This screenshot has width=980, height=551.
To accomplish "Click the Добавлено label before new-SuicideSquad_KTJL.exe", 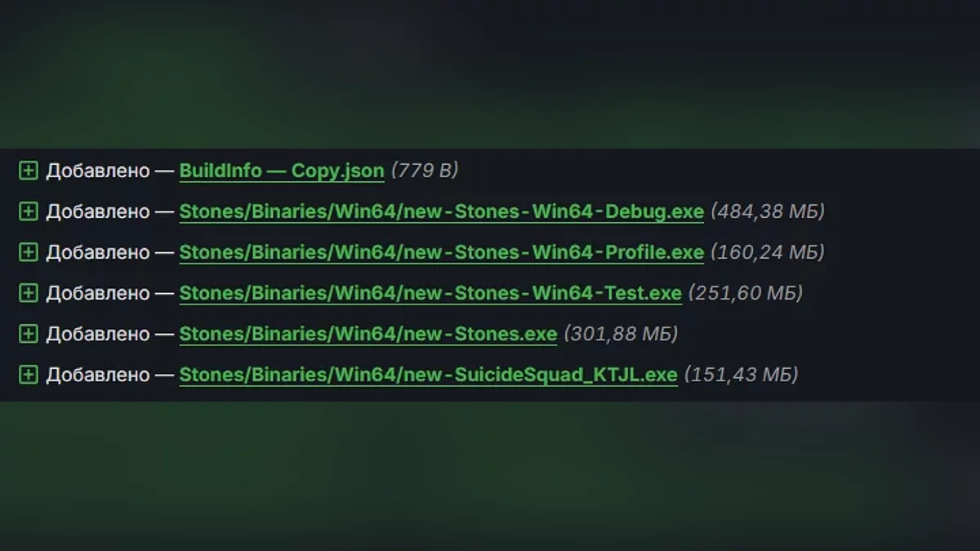I will pos(98,375).
